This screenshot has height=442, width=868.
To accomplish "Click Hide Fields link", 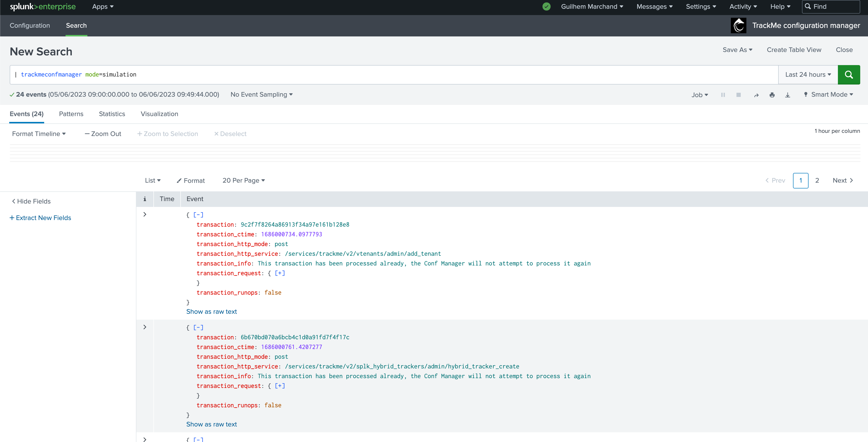I will pos(31,201).
